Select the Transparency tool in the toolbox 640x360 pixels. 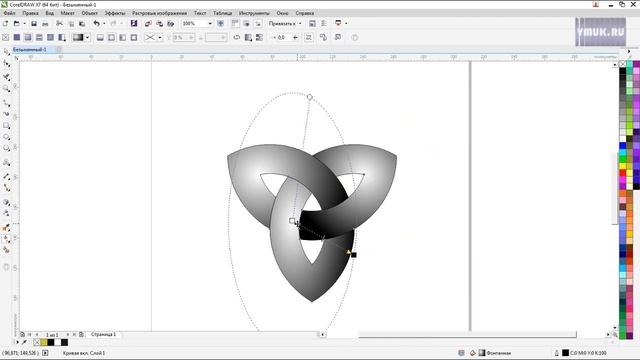tap(6, 213)
